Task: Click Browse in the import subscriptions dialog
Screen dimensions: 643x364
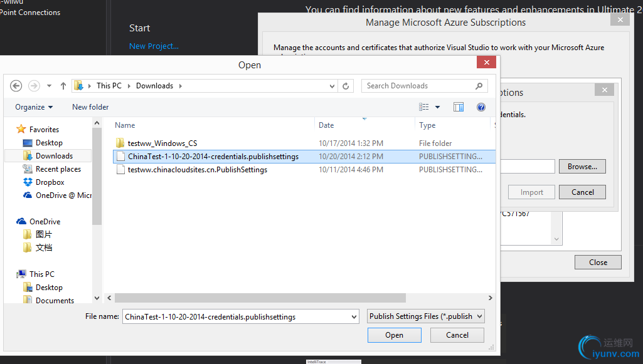Action: (582, 166)
